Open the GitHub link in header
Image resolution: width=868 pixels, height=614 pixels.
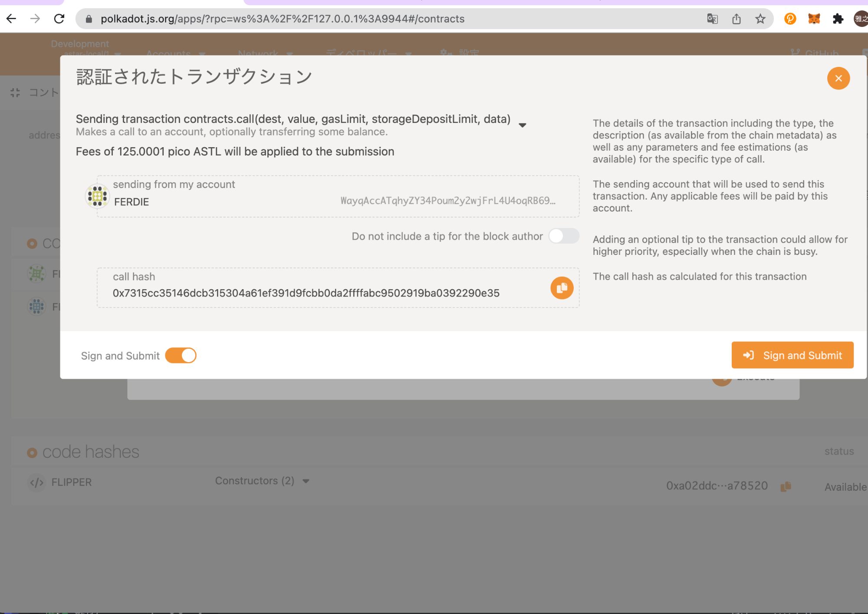click(815, 53)
